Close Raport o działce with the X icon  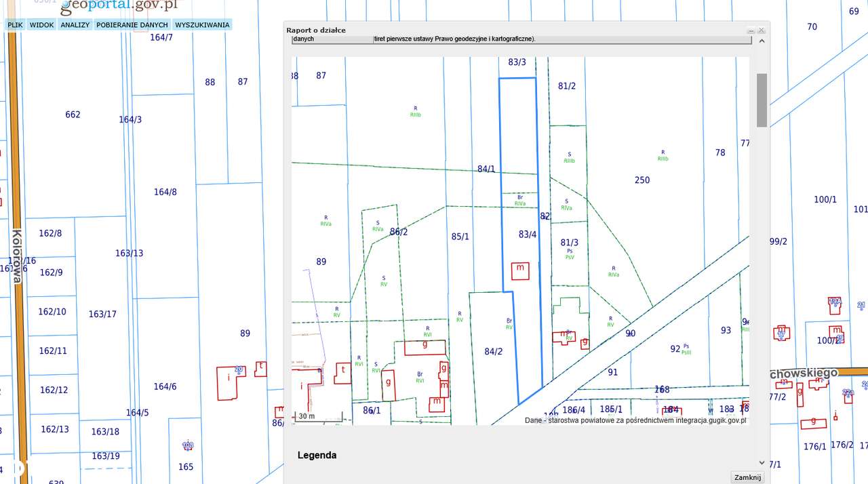pos(762,31)
